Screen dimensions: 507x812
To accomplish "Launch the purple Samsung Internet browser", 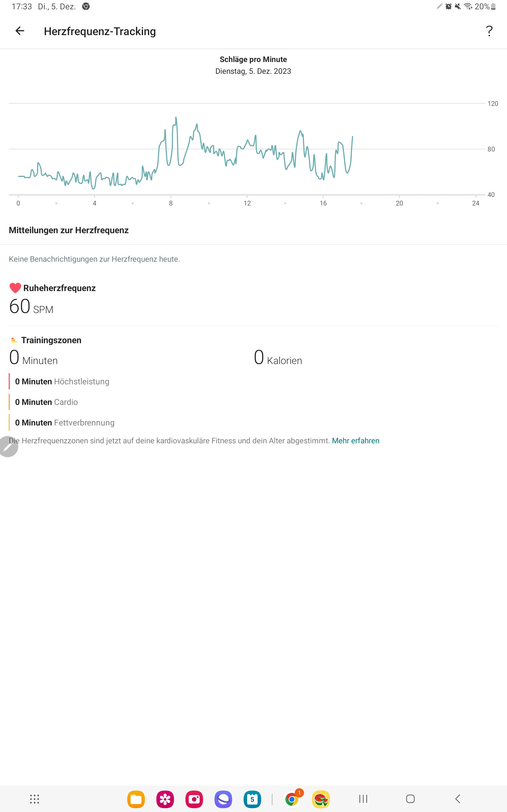I will (223, 799).
